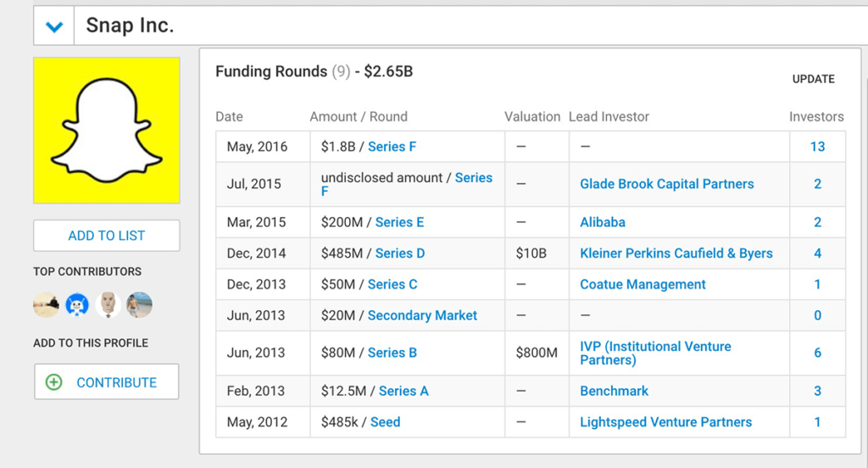Click the UPDATE funding rounds button
Screen dimensions: 868x468
coord(813,79)
